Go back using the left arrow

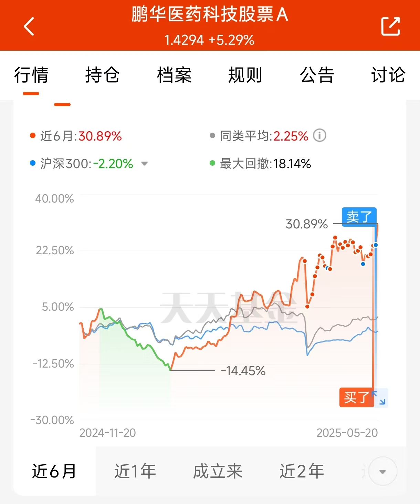point(29,26)
